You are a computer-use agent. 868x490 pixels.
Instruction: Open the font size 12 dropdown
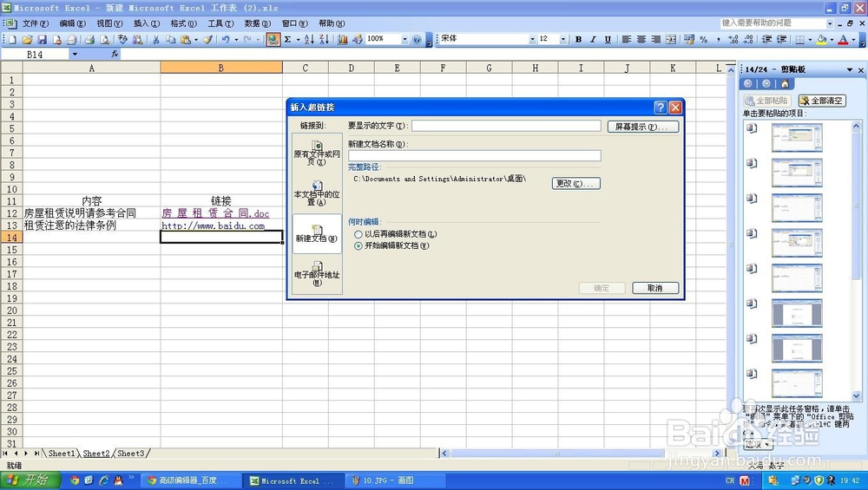coord(563,39)
